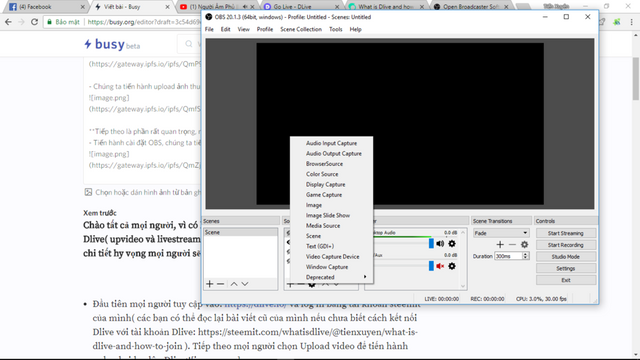The height and width of the screenshot is (360, 640).
Task: Open Mic/Aux audio settings gear
Action: click(x=452, y=266)
